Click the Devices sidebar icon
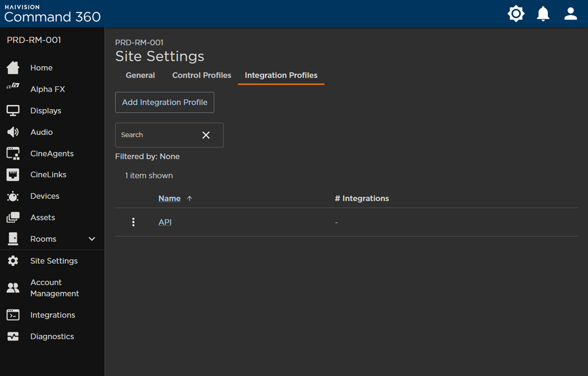Viewport: 588px width, 376px height. [x=13, y=196]
